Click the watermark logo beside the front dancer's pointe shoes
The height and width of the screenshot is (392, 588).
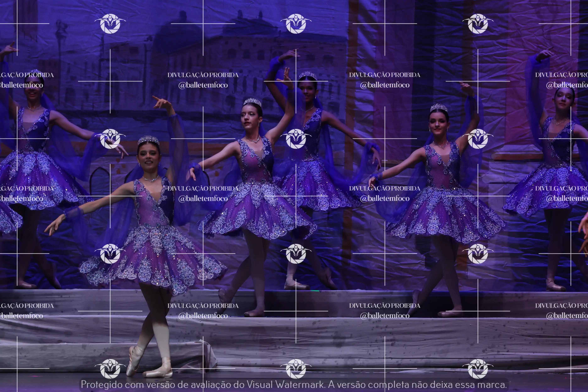coord(110,369)
